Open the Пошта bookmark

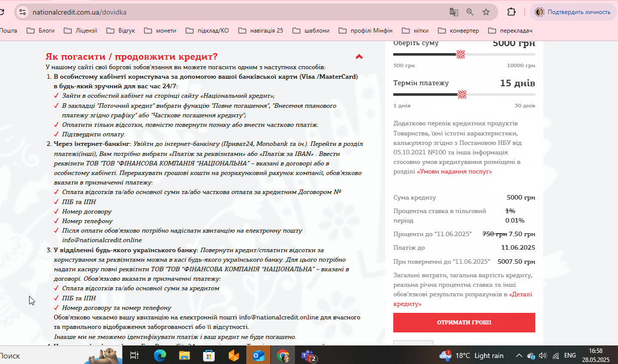point(9,31)
